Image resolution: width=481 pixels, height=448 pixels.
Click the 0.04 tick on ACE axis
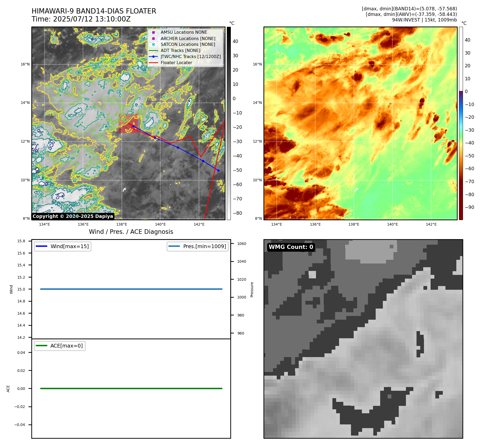pyautogui.click(x=21, y=353)
